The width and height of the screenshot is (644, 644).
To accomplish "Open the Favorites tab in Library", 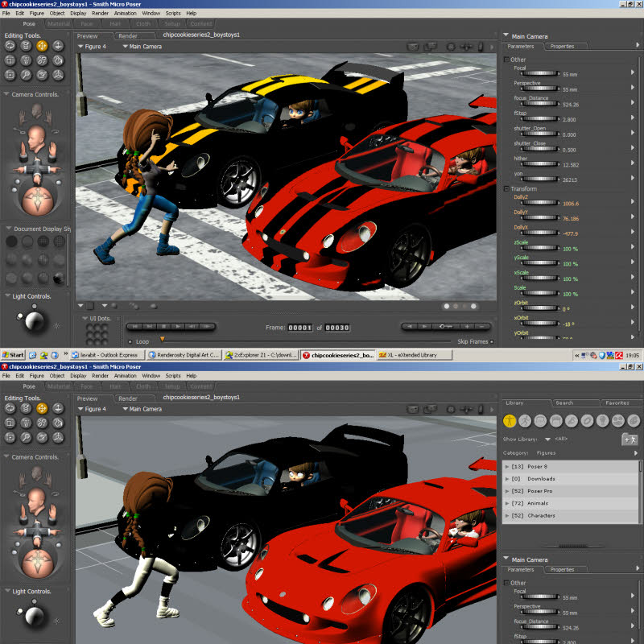I will (x=617, y=402).
